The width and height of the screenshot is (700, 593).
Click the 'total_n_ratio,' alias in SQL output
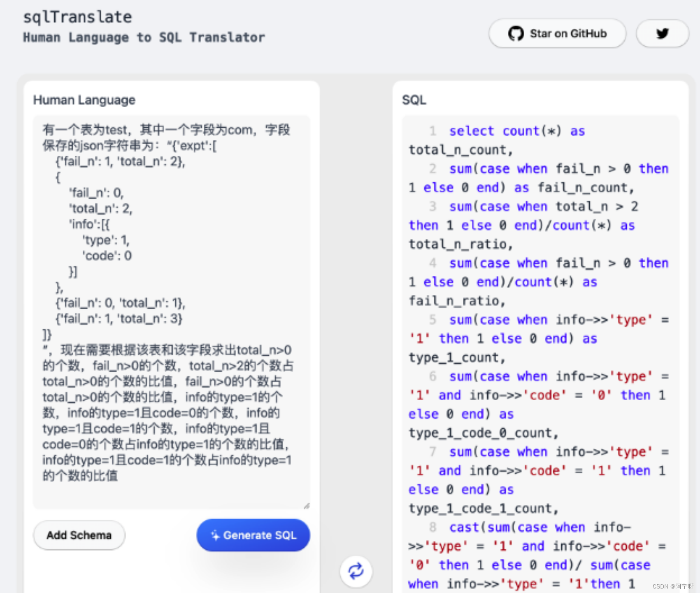pos(460,244)
